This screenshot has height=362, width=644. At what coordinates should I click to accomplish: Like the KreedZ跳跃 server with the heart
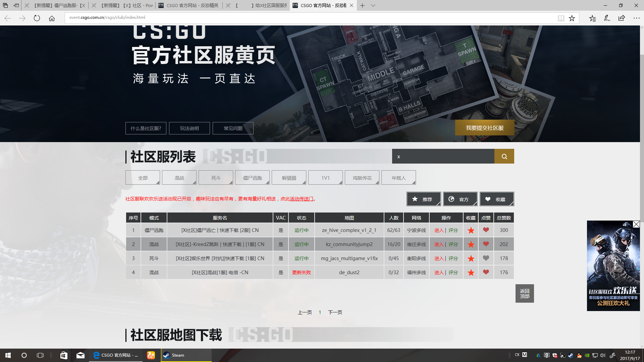[486, 244]
